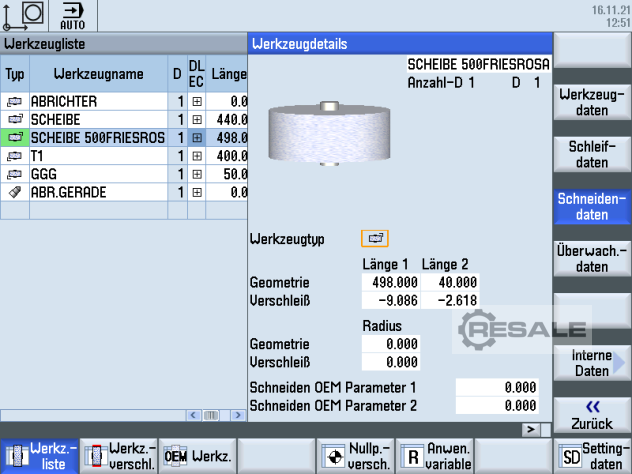Click the ABRICHTER tool type icon

pyautogui.click(x=14, y=101)
